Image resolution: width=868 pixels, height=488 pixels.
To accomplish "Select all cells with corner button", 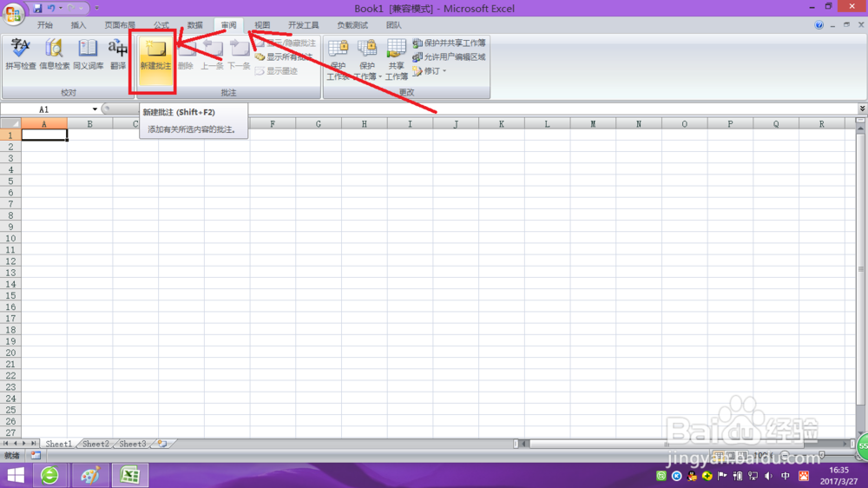I will coord(10,123).
